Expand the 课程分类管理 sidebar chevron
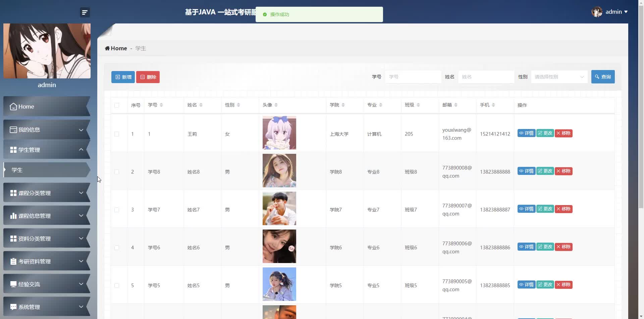 pyautogui.click(x=81, y=193)
